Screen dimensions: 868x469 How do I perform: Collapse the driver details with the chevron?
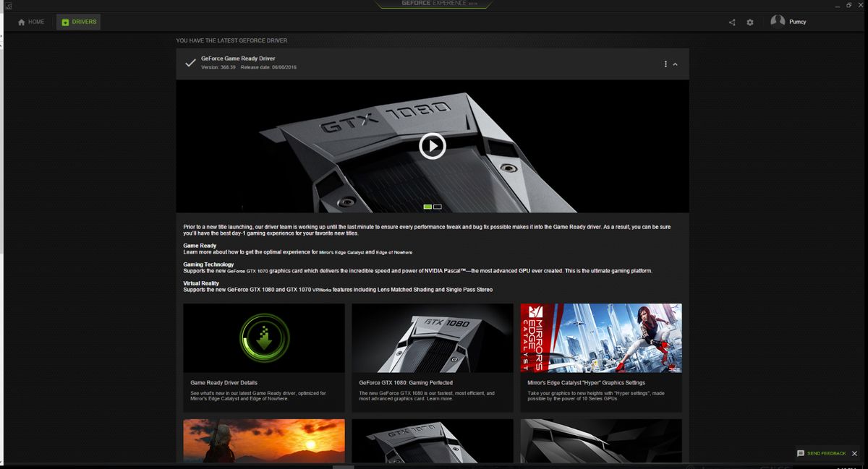coord(675,64)
